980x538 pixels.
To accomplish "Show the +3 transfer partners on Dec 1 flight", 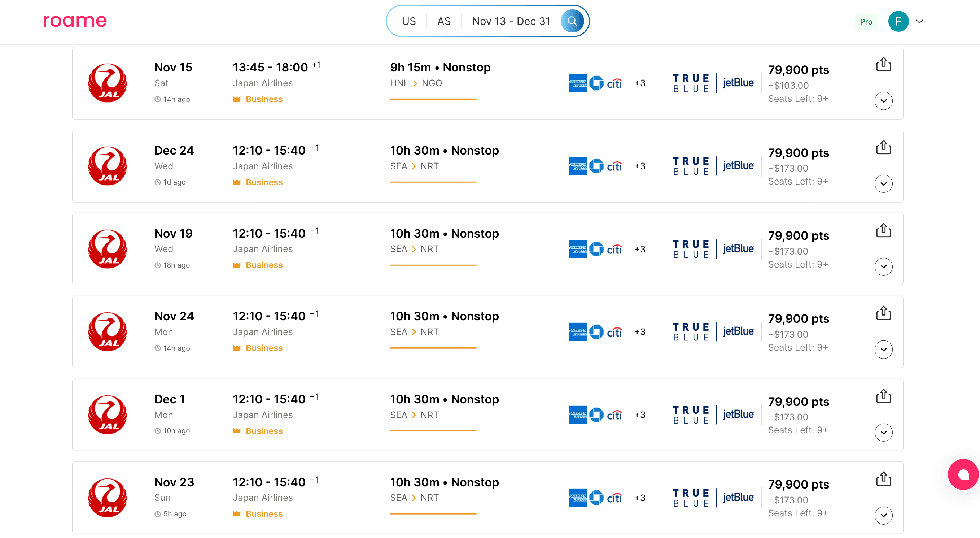I will pyautogui.click(x=639, y=415).
